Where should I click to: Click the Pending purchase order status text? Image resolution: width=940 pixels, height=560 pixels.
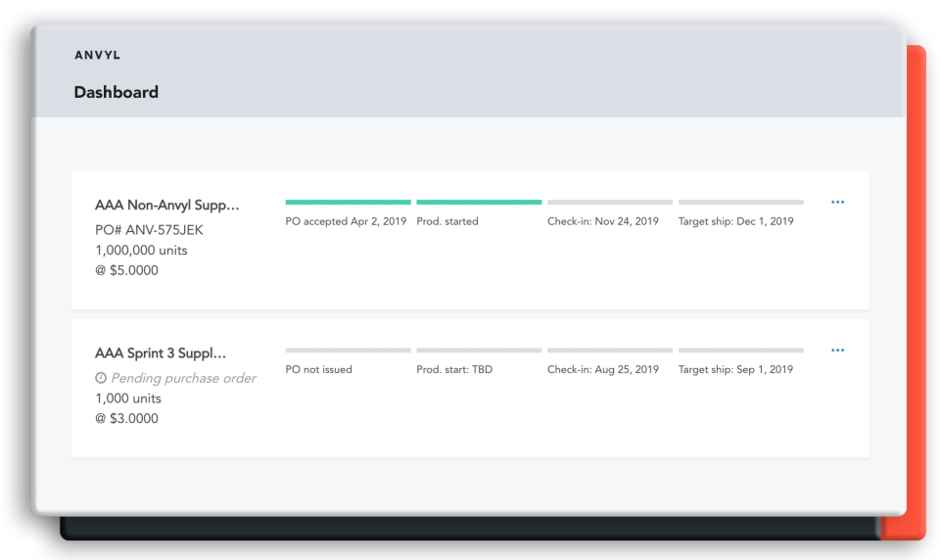[x=183, y=378]
